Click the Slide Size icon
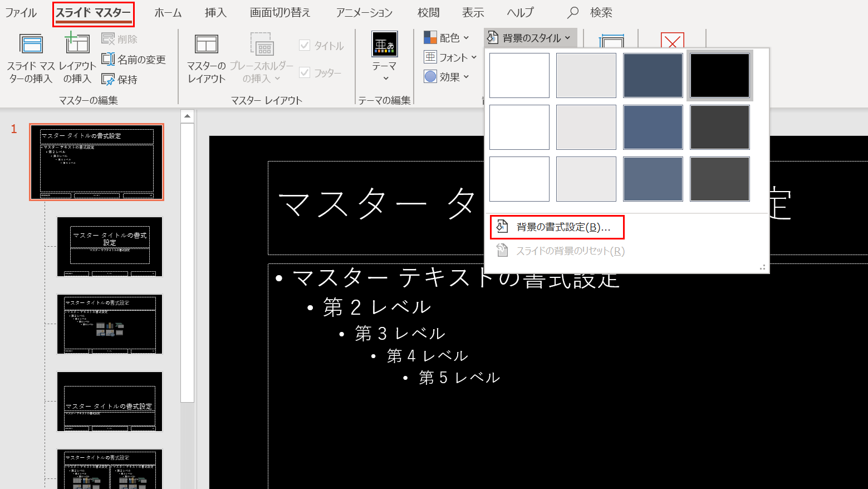This screenshot has height=489, width=868. coord(611,40)
